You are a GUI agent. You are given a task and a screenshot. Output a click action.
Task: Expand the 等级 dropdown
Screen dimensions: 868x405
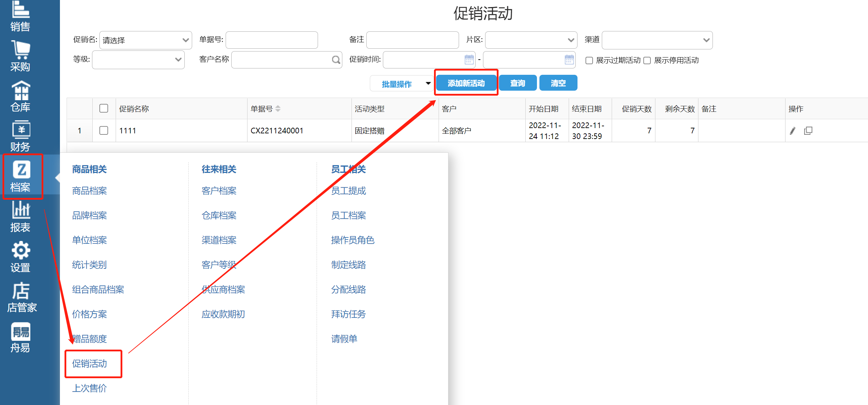coord(139,60)
